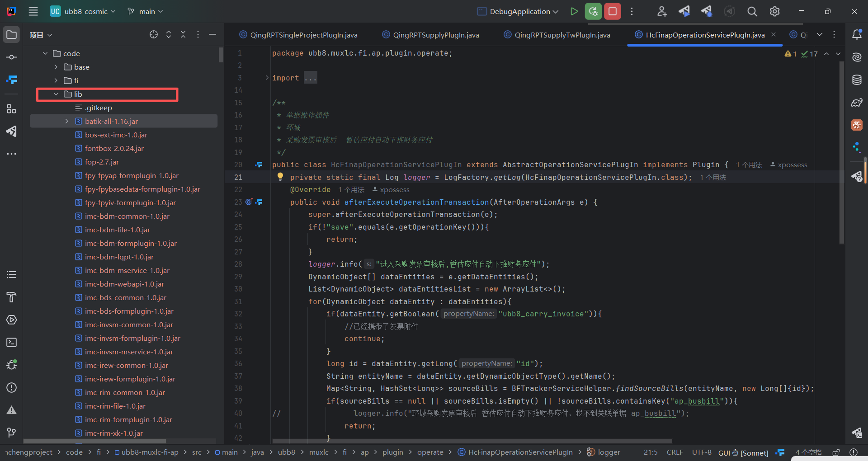Screen dimensions: 868x461
Task: Open the Structure tool window
Action: point(12,108)
